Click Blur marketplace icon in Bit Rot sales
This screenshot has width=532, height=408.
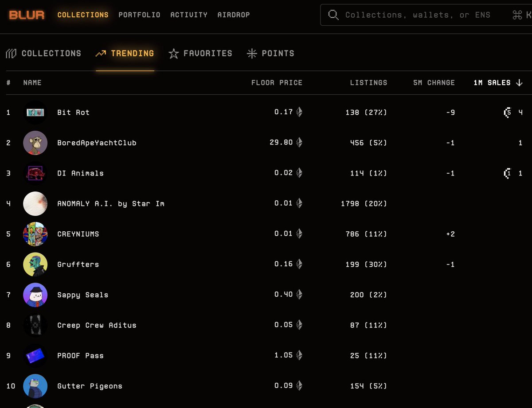[508, 113]
